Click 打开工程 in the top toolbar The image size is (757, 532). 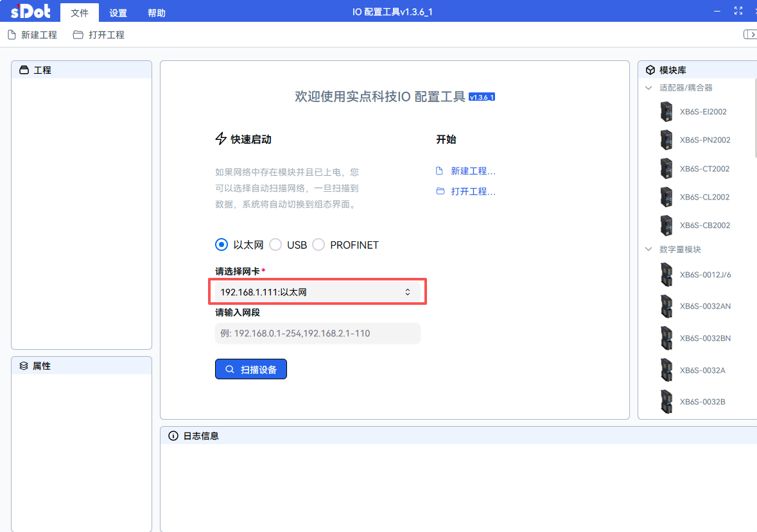[99, 35]
